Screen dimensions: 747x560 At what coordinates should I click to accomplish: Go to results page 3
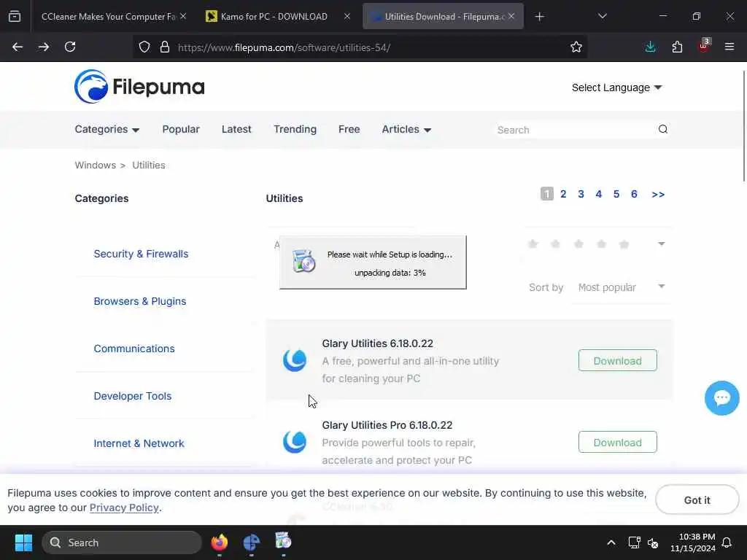(581, 194)
